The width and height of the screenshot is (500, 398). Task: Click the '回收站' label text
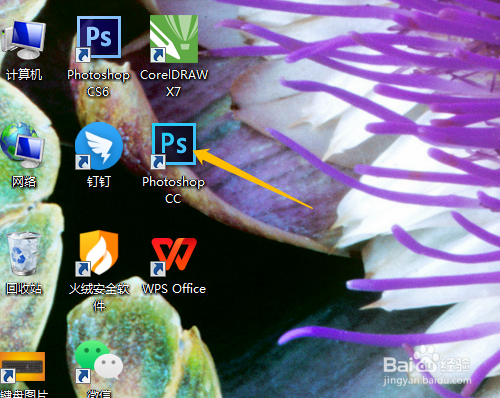tap(24, 289)
